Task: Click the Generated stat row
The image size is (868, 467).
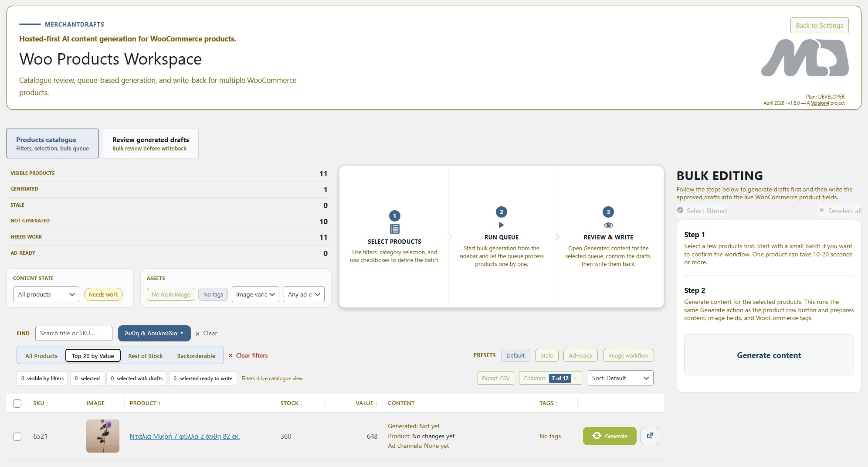Action: click(169, 189)
